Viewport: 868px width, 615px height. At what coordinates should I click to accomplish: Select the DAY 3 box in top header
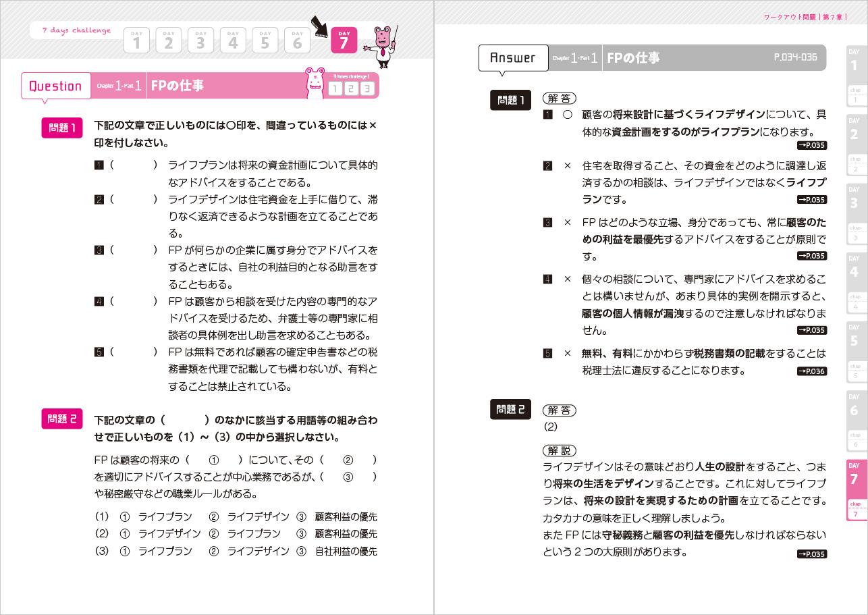coord(200,41)
